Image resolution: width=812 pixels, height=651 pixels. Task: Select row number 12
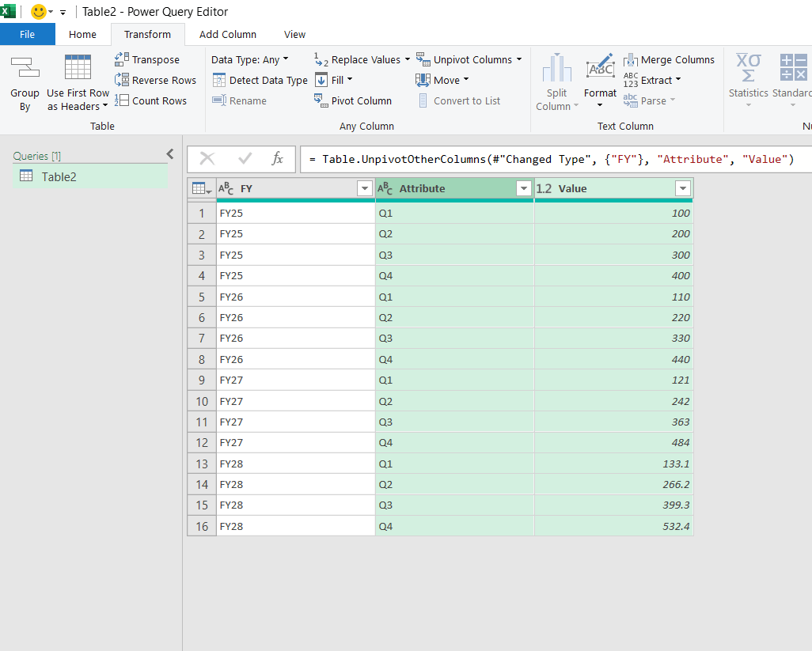[202, 442]
